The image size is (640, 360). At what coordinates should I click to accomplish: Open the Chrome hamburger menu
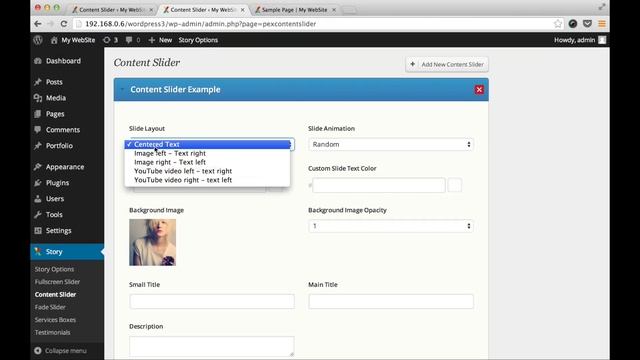coord(602,24)
